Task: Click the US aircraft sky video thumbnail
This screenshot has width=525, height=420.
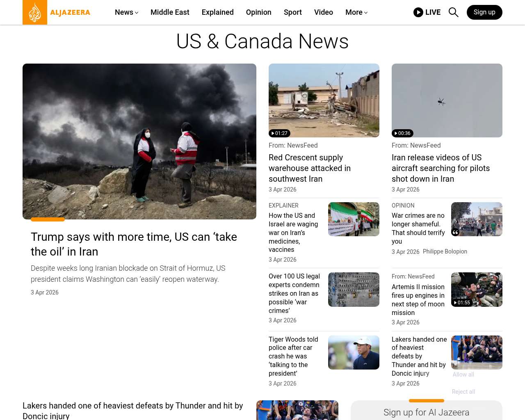Action: point(447,100)
